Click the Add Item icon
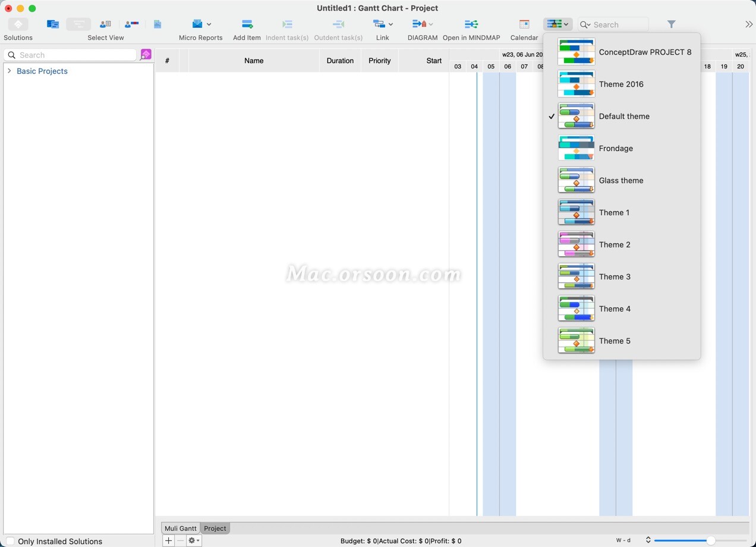Image resolution: width=756 pixels, height=547 pixels. click(x=247, y=24)
